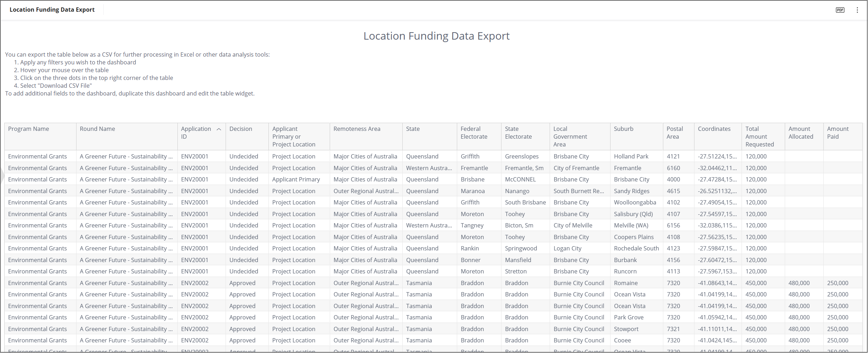This screenshot has height=353, width=868.
Task: Sort by the Amount Paid header
Action: click(x=838, y=133)
